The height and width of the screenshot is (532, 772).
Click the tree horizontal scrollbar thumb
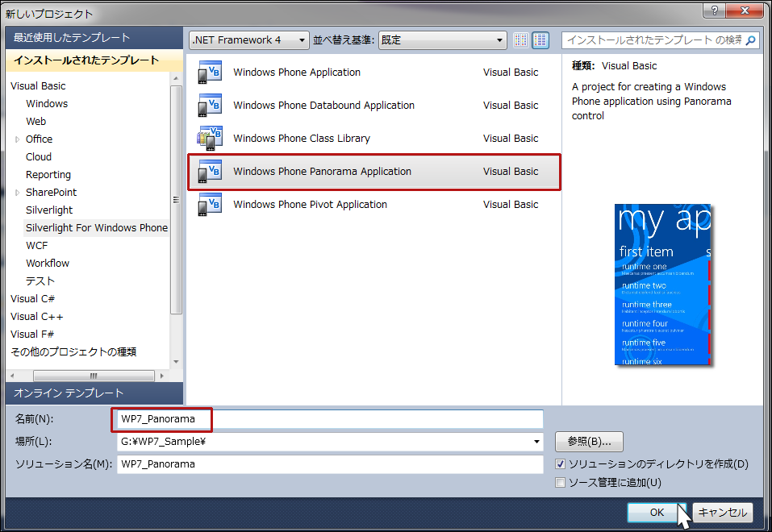pyautogui.click(x=94, y=376)
